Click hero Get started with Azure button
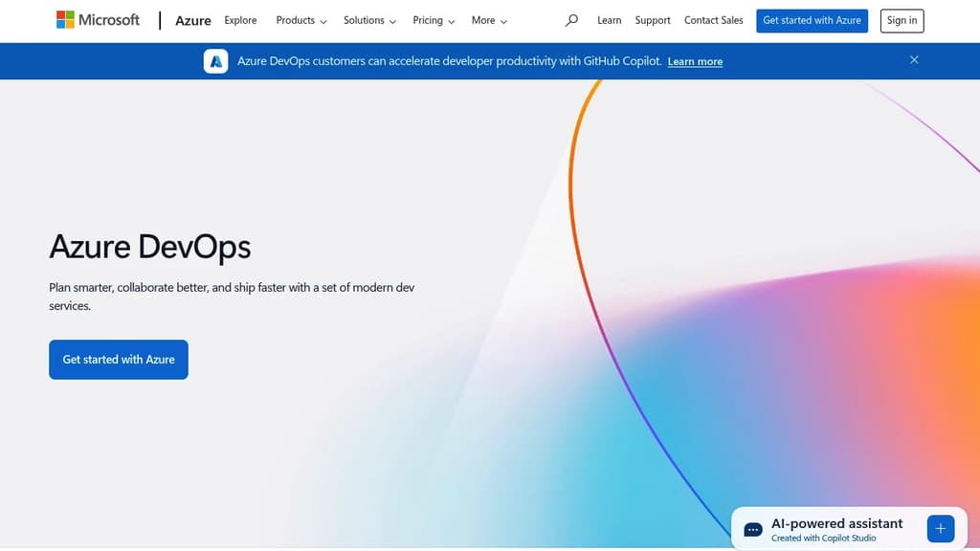 click(x=119, y=360)
